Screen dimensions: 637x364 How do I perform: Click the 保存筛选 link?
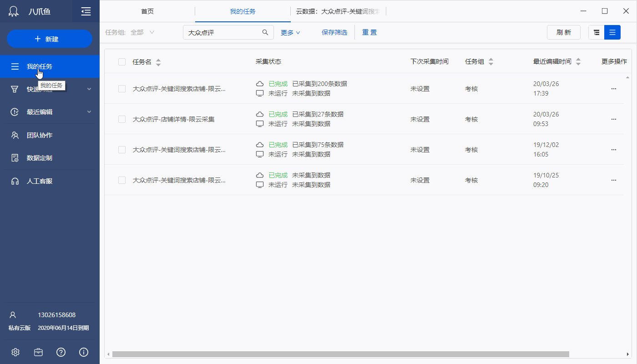pos(334,32)
